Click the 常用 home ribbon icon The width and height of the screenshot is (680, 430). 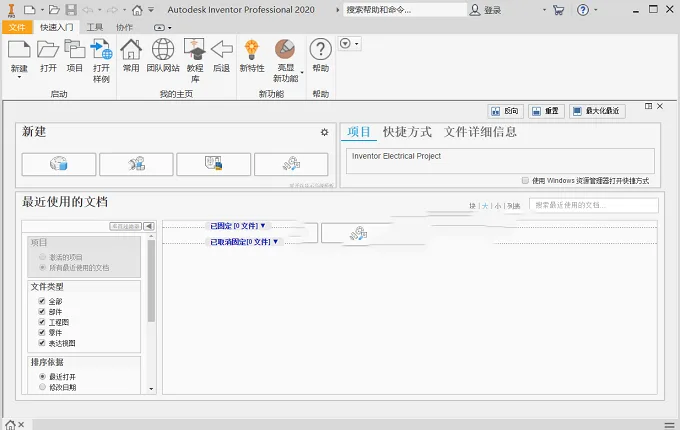click(x=131, y=49)
